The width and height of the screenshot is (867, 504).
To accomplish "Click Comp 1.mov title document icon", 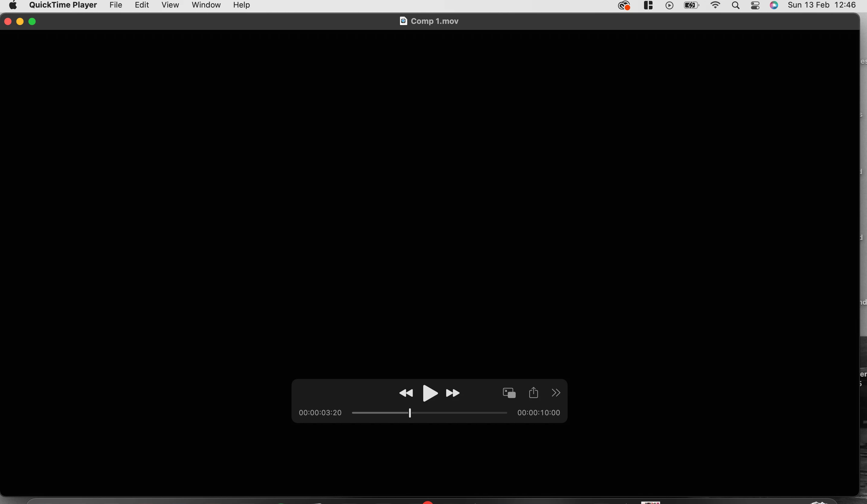I will 403,21.
